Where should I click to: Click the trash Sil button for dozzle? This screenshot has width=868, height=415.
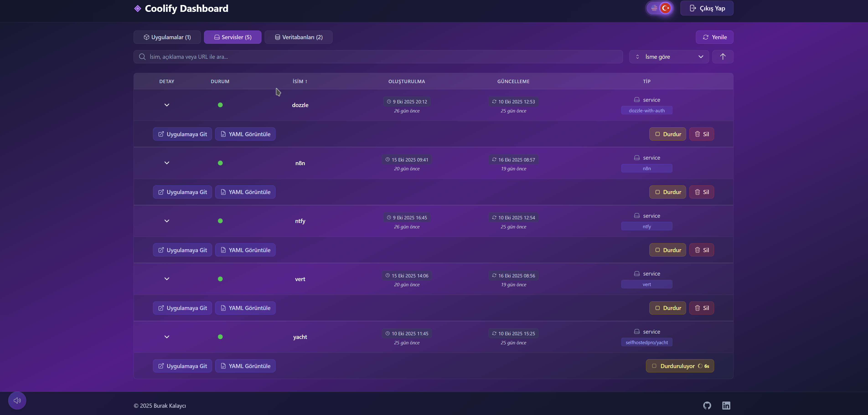[701, 134]
